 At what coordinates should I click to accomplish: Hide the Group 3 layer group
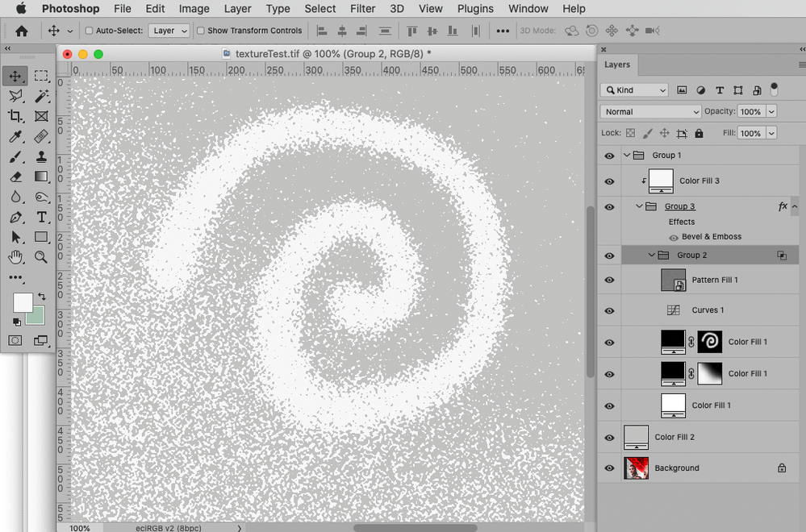(610, 207)
